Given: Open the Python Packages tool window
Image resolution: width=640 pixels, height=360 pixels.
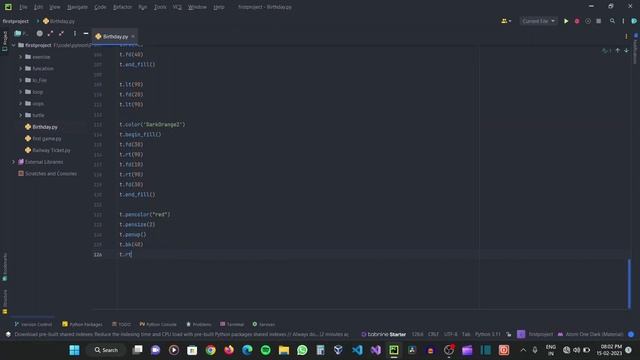Looking at the screenshot, I should click(82, 324).
